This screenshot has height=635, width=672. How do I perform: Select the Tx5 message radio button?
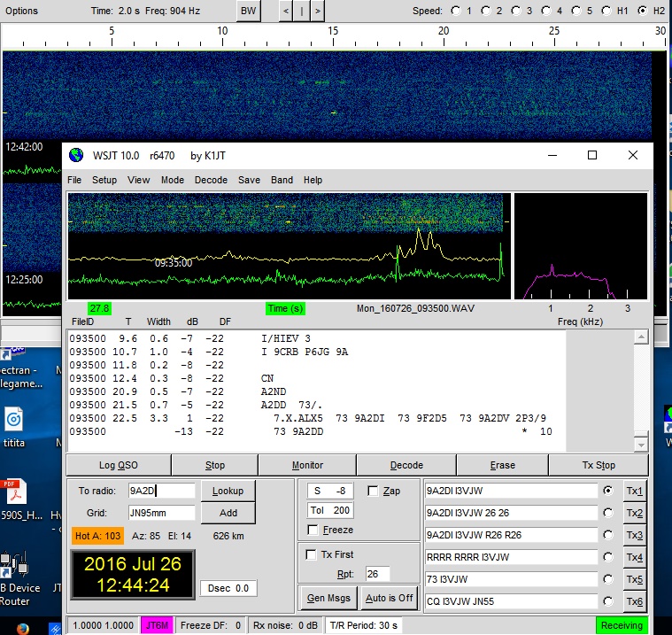point(608,579)
